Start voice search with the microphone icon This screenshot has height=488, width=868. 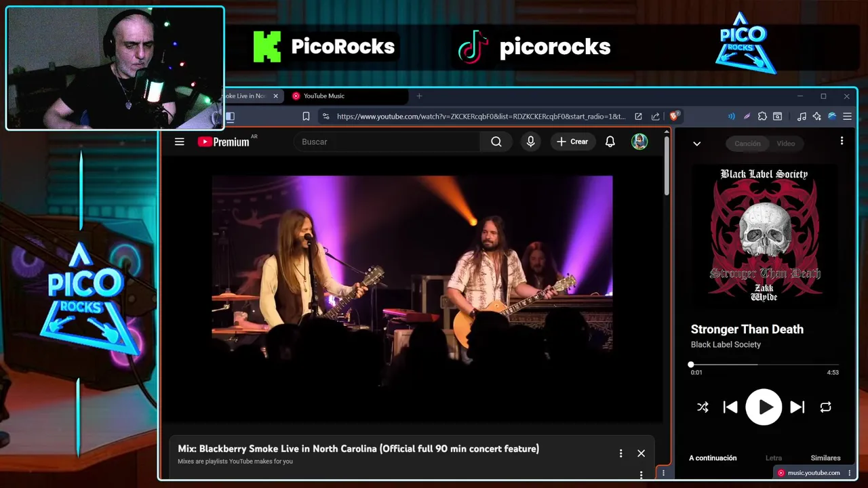[x=530, y=142]
